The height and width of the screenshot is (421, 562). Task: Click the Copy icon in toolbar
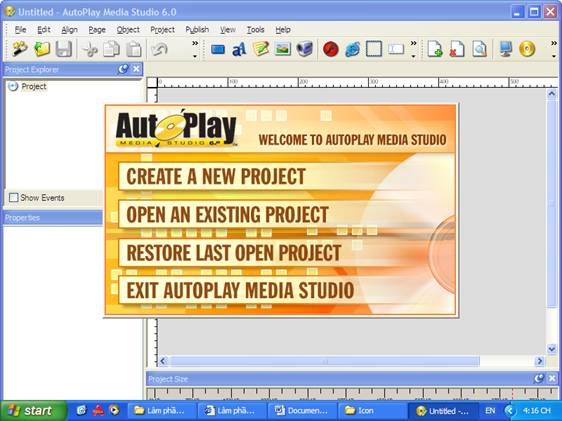pyautogui.click(x=111, y=49)
